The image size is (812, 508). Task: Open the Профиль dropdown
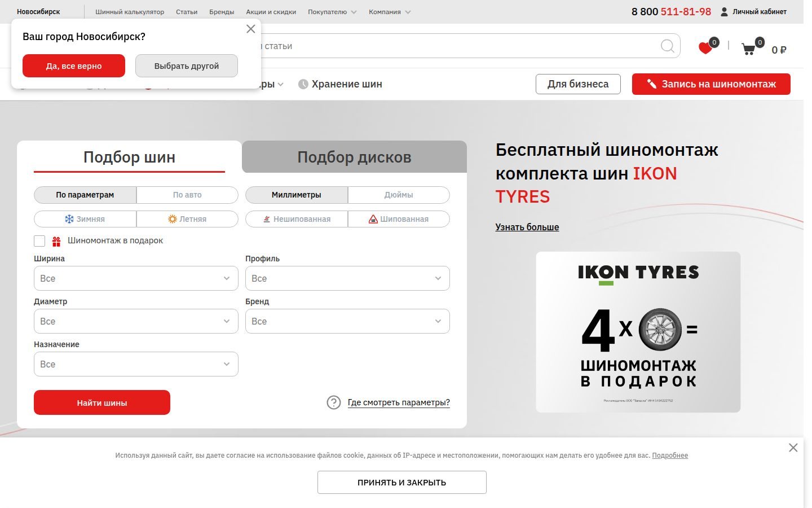347,278
